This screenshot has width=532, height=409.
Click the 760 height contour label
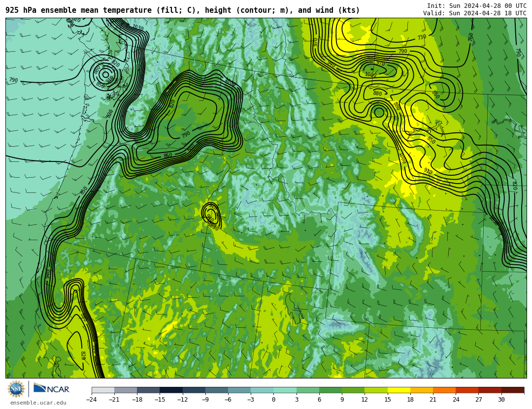[x=470, y=37]
